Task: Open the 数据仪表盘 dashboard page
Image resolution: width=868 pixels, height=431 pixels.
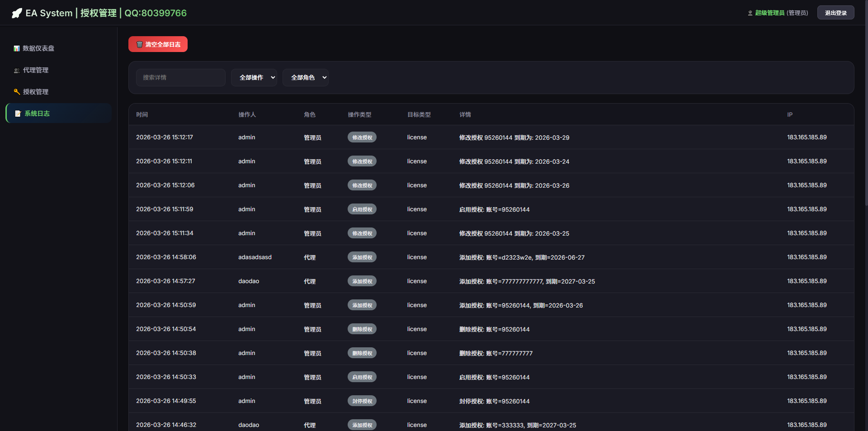Action: [59, 48]
